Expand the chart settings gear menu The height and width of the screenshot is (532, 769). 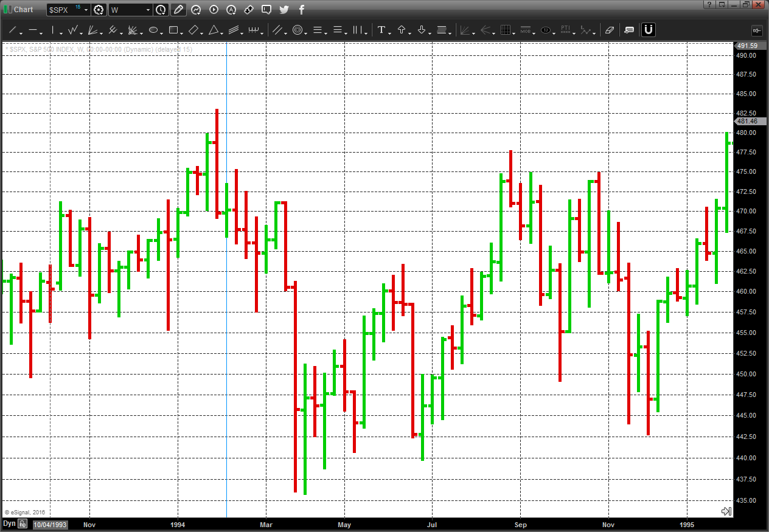99,10
